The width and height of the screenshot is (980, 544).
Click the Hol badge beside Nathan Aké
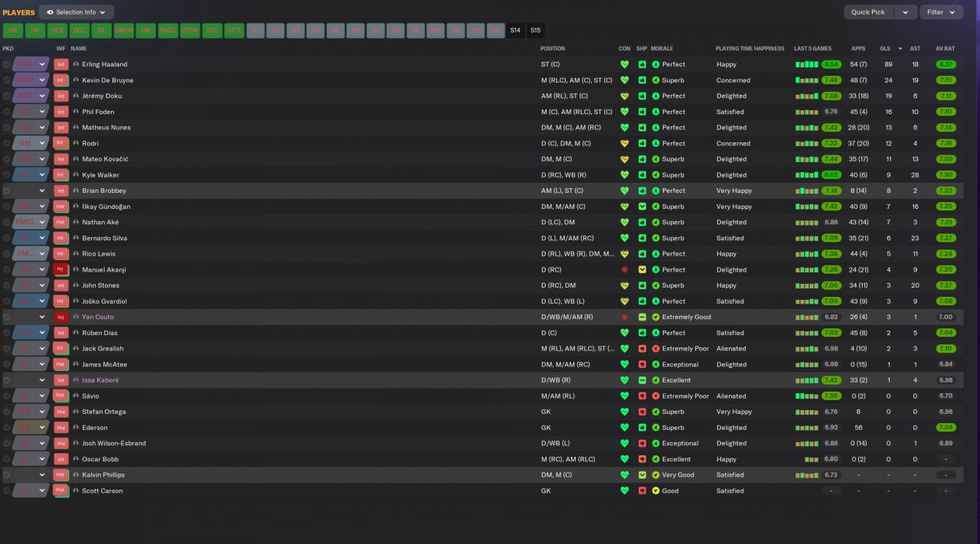point(61,222)
